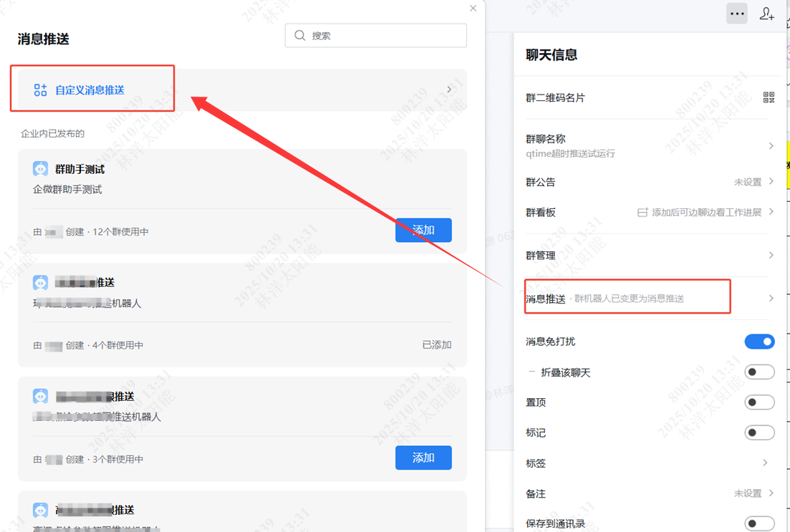790x532 pixels.
Task: Click qtime超时推送试运行 group name
Action: pyautogui.click(x=570, y=154)
